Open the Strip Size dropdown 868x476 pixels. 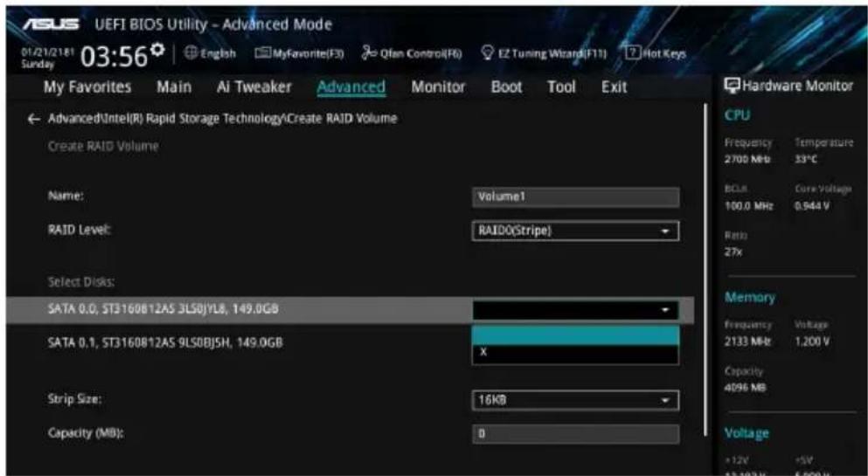pos(575,400)
